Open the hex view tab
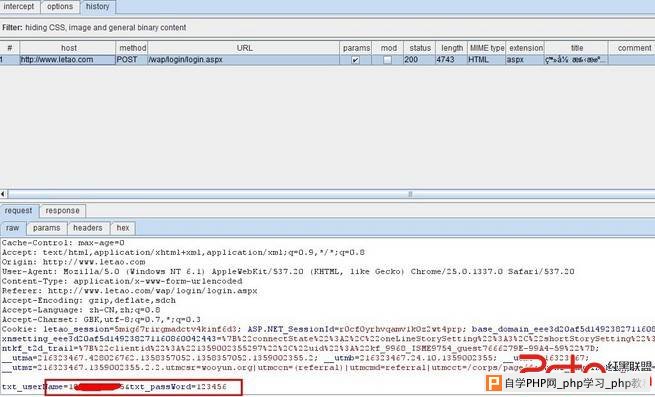This screenshot has height=397, width=655. point(123,228)
